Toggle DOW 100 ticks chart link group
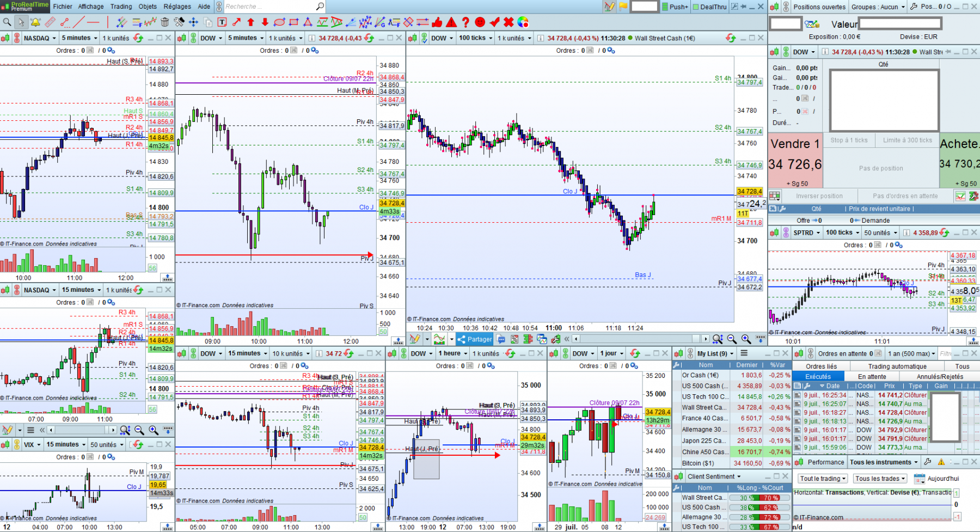The height and width of the screenshot is (532, 980). [x=424, y=38]
